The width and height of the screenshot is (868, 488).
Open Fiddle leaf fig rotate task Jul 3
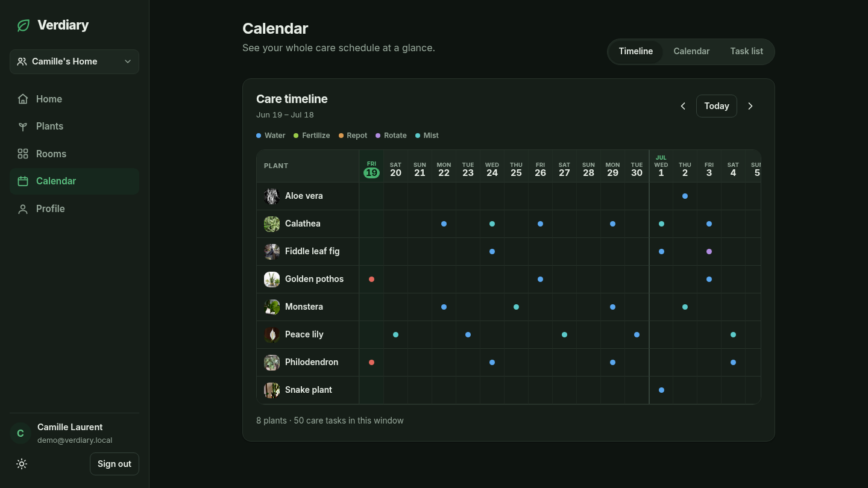[709, 251]
